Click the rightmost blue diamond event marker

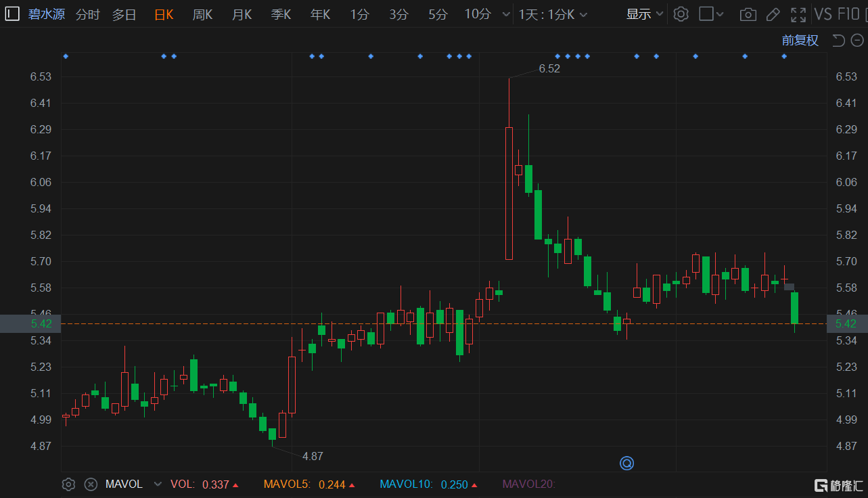[x=784, y=56]
